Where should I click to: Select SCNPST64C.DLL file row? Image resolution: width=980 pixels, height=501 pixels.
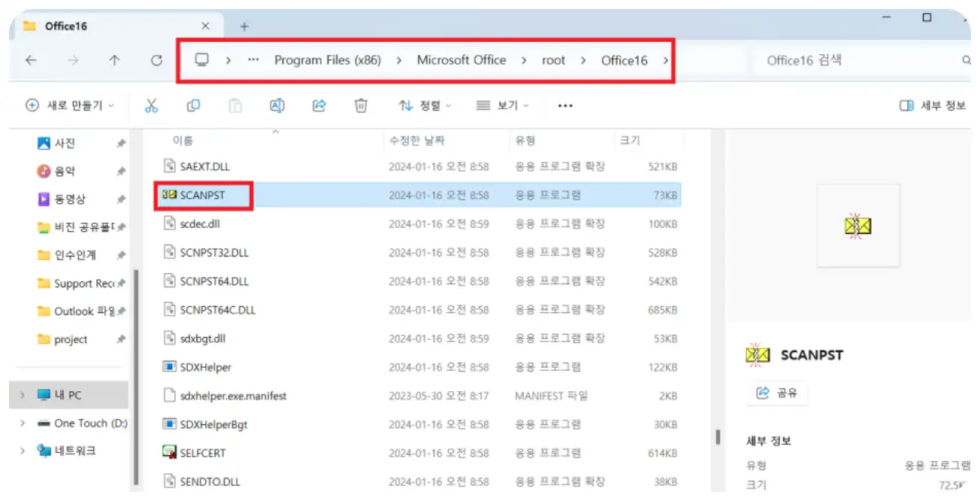click(419, 310)
